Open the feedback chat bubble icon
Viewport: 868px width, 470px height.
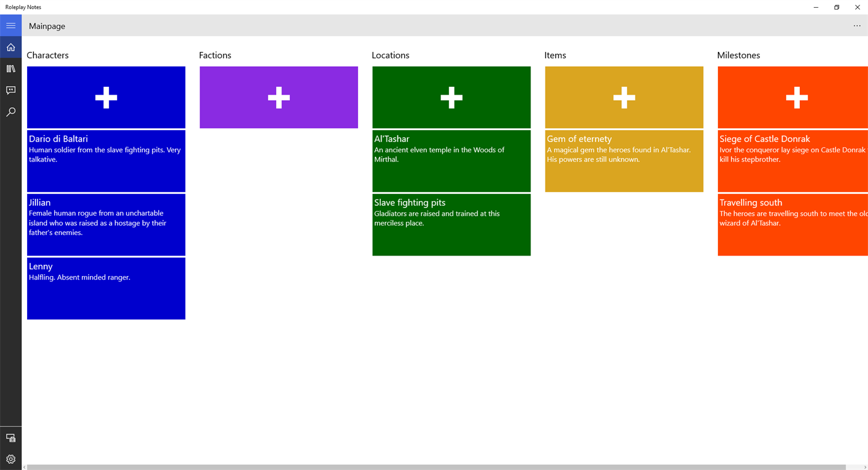tap(11, 90)
